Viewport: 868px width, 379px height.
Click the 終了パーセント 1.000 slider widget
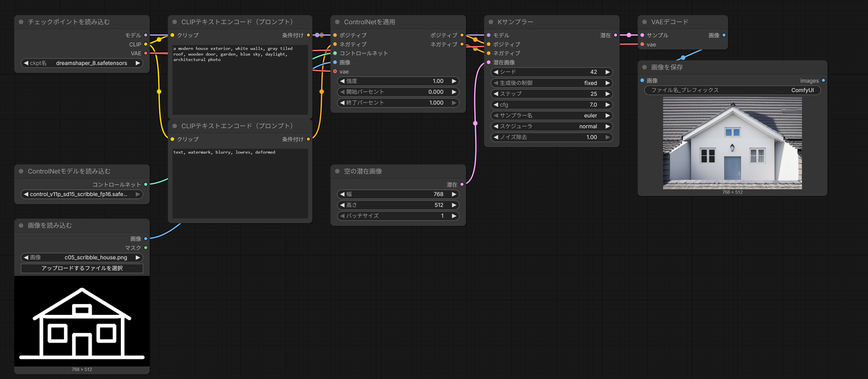(398, 103)
